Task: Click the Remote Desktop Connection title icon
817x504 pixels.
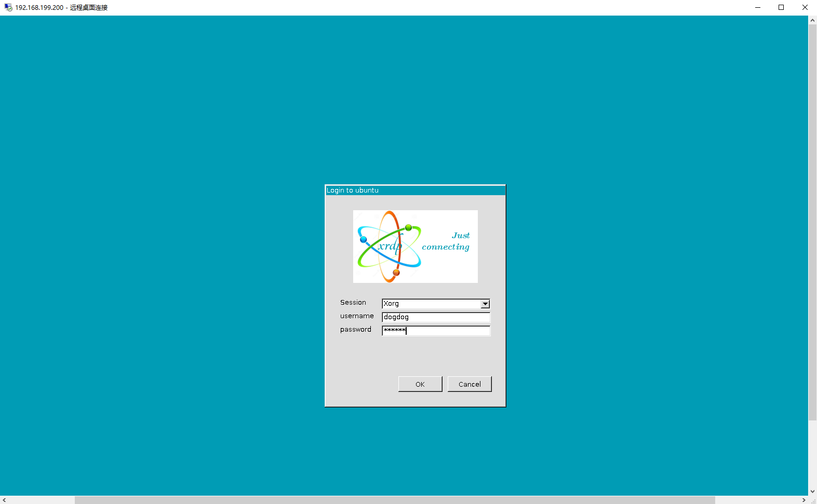Action: click(x=8, y=7)
